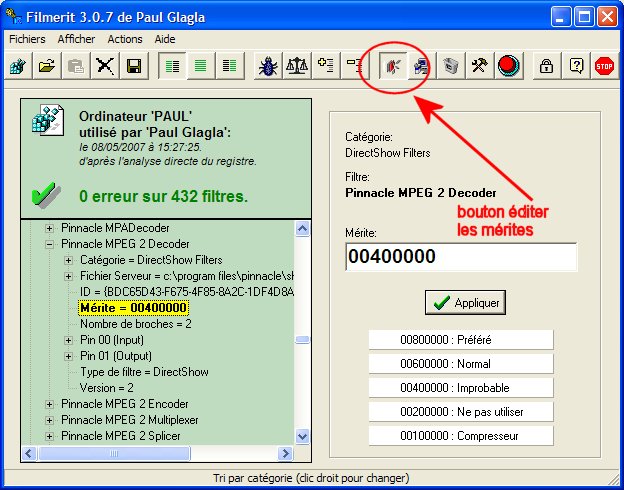The image size is (624, 490).
Task: Expand the Pinnacle MPEG 2 Encoder node
Action: point(49,404)
